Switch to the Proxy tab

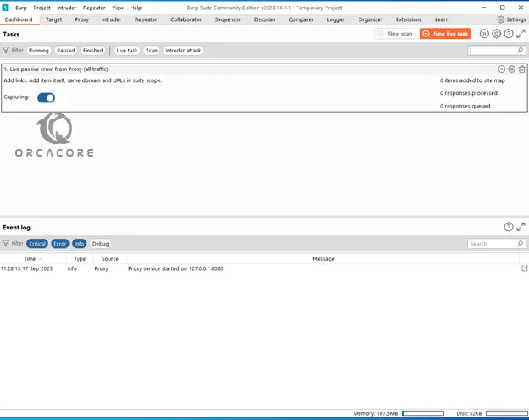(82, 19)
